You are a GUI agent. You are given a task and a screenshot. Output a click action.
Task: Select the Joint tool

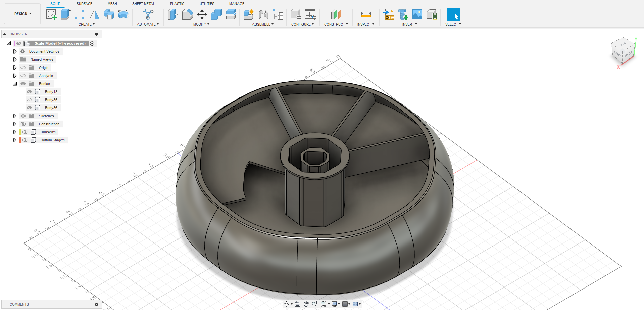coord(263,14)
